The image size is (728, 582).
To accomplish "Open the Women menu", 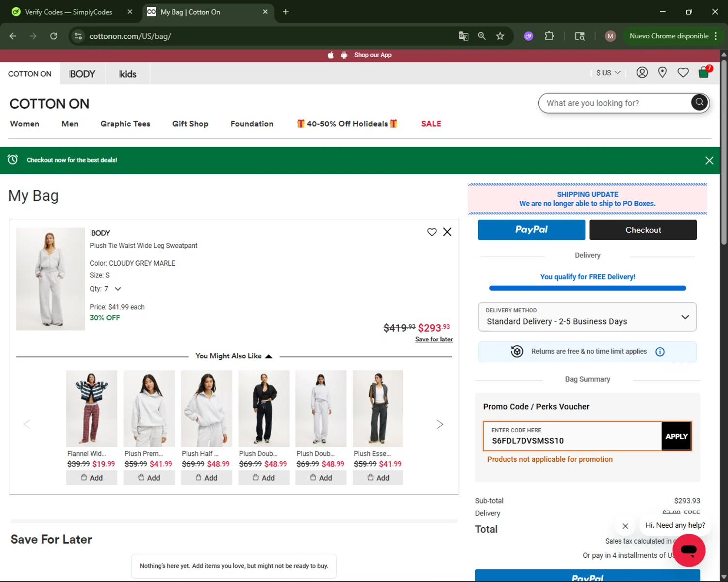I will [25, 124].
